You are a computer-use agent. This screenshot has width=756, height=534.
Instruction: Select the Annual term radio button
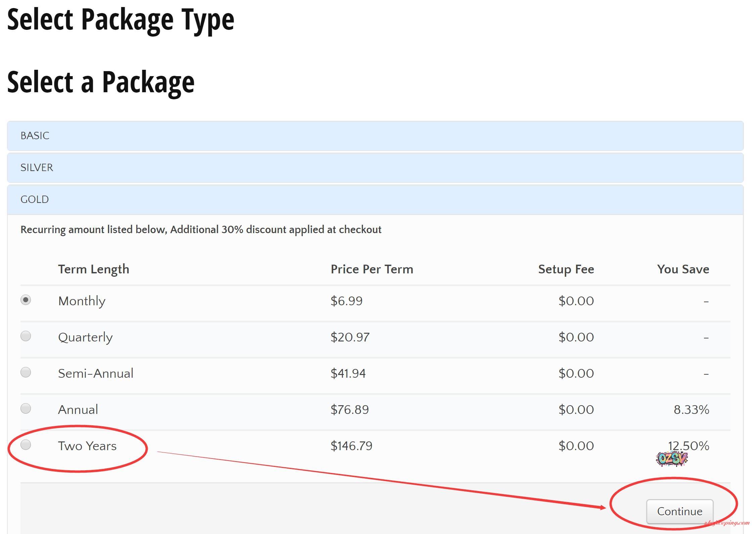click(26, 408)
